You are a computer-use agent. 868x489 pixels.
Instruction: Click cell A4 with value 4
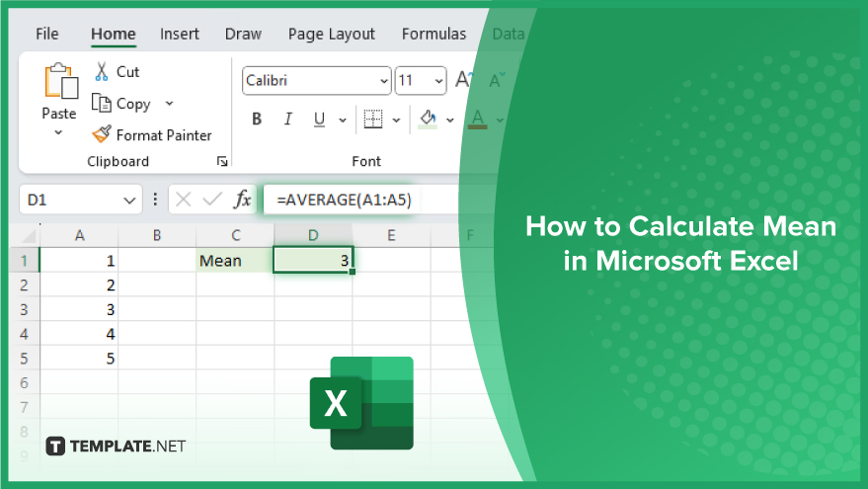pyautogui.click(x=79, y=333)
